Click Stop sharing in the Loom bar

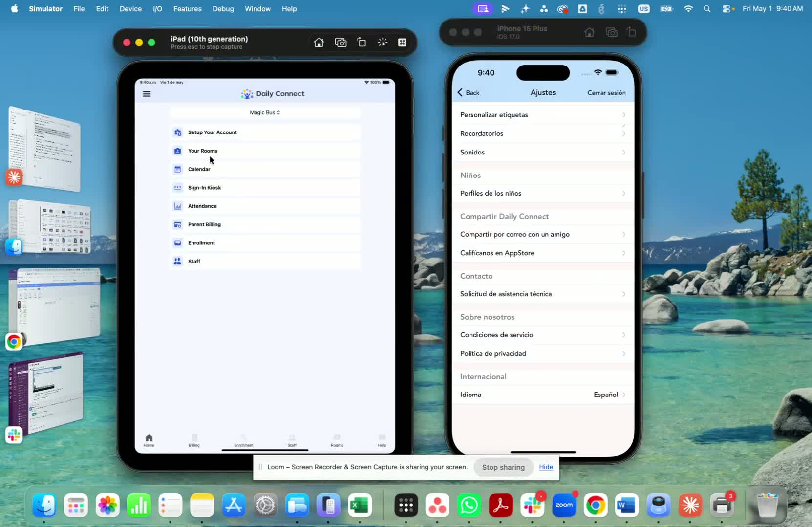coord(503,467)
